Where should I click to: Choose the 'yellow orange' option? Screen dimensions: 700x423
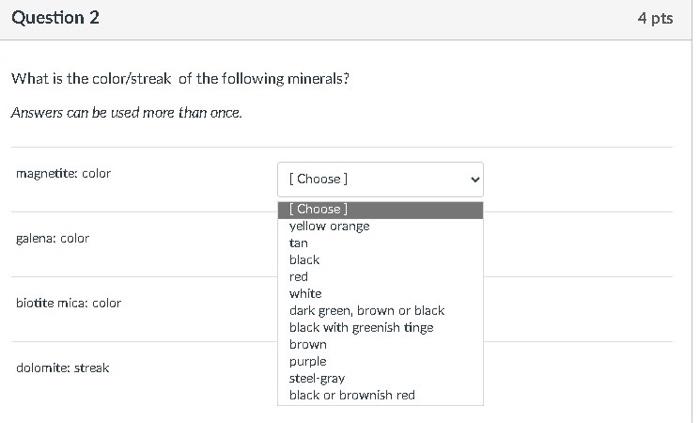pyautogui.click(x=329, y=226)
